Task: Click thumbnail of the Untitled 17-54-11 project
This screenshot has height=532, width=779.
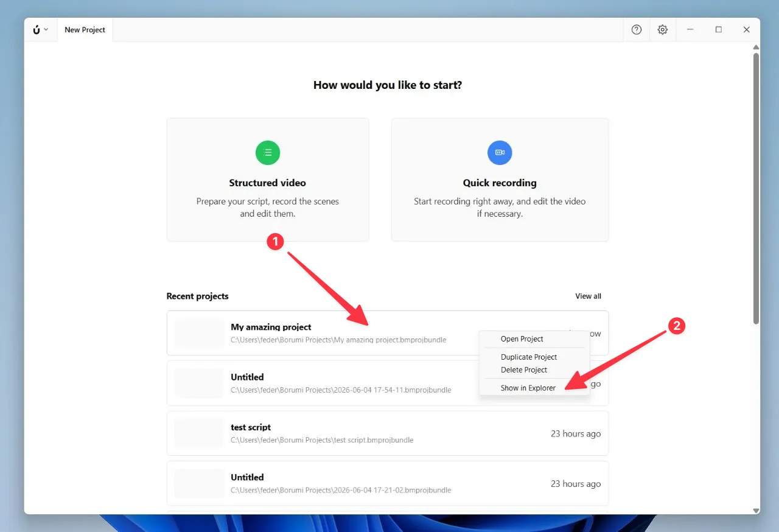Action: 200,383
